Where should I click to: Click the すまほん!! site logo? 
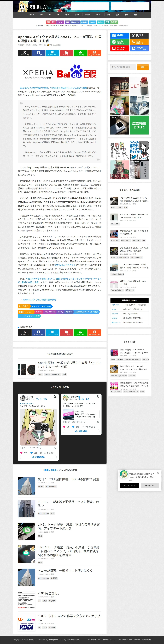33,6
